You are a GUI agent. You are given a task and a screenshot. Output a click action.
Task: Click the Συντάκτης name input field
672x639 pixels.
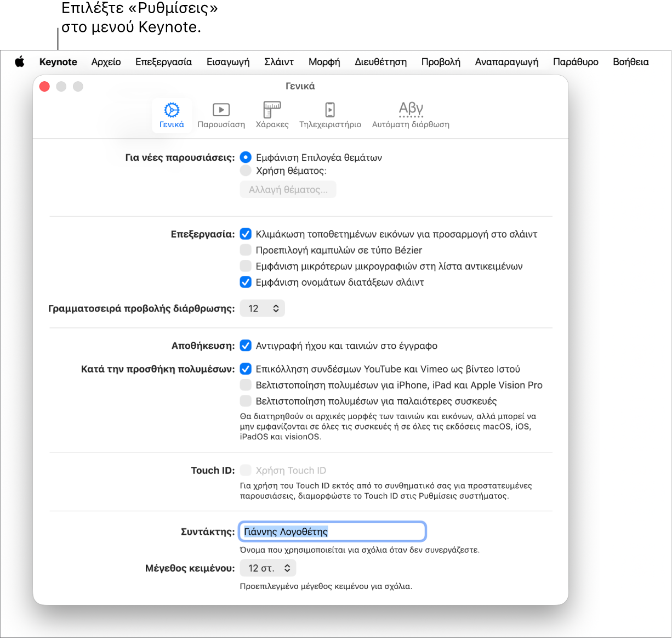pyautogui.click(x=332, y=531)
